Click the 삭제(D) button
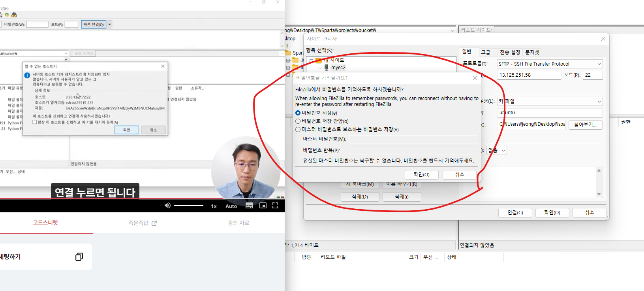This screenshot has width=644, height=291. click(360, 197)
